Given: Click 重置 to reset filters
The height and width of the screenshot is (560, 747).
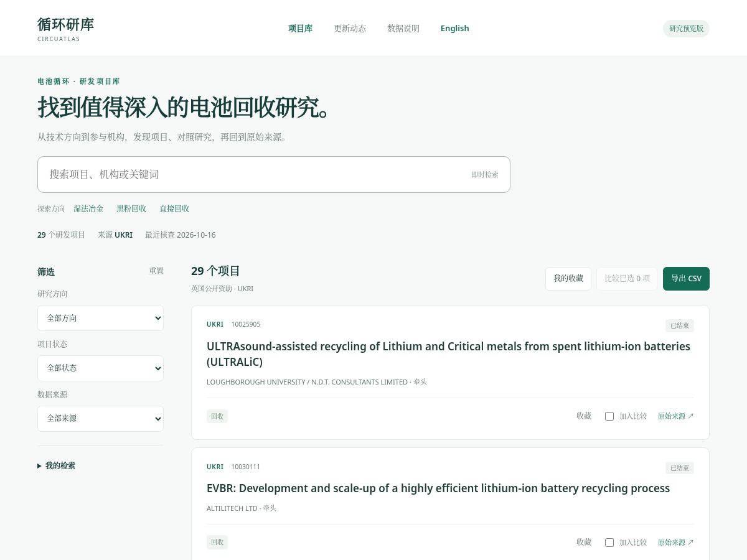Looking at the screenshot, I should 156,271.
